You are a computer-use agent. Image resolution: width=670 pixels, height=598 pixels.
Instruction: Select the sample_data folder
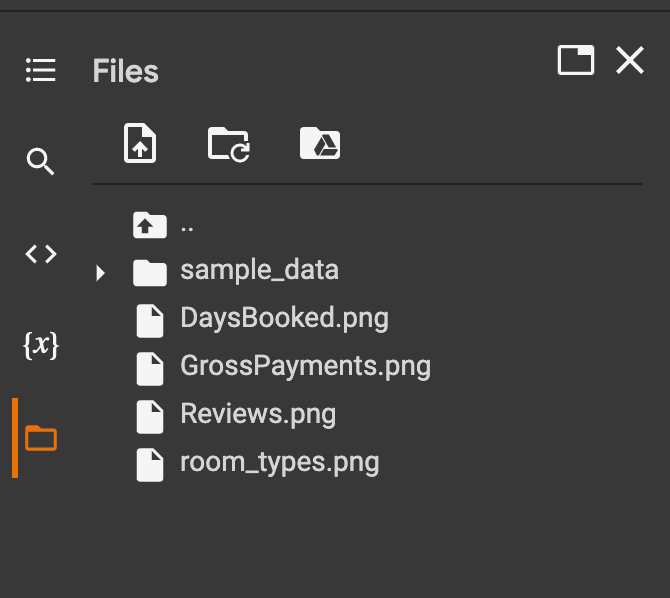[259, 271]
